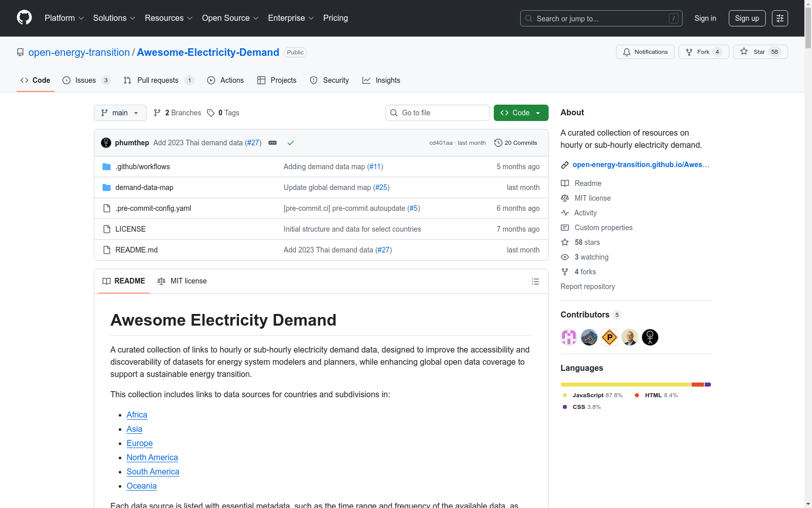Open the orange P contributor avatar
The width and height of the screenshot is (812, 508).
click(x=610, y=337)
